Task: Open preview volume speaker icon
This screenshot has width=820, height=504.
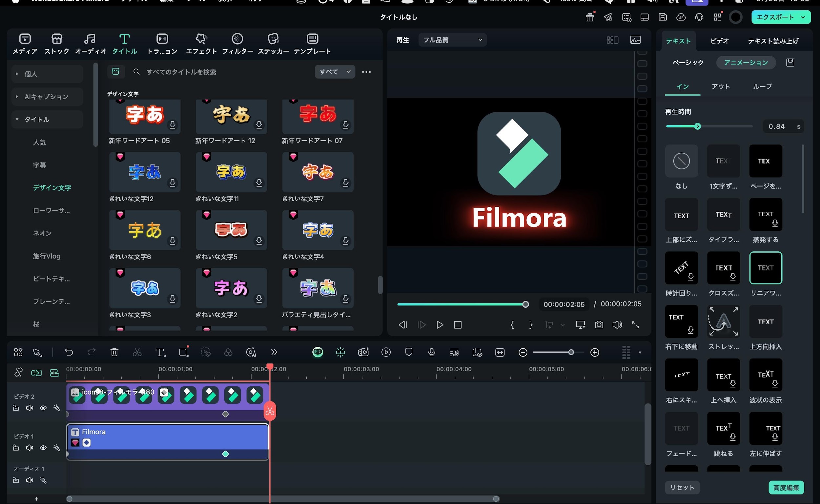Action: (617, 325)
